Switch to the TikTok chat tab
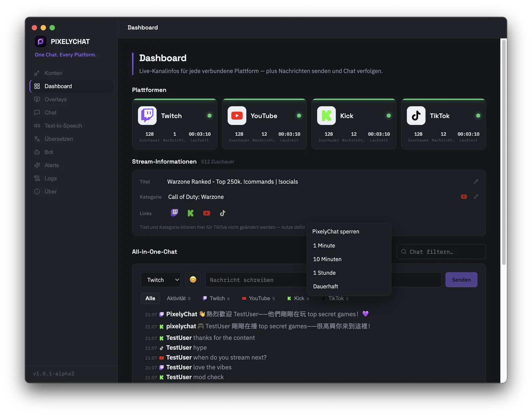This screenshot has width=532, height=416. coord(335,299)
